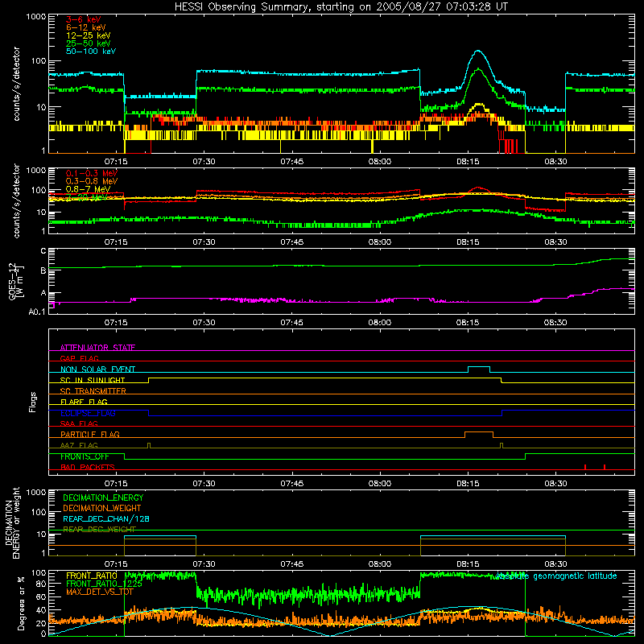
Task: Select the 25-50 keV legend label
Action: pyautogui.click(x=89, y=43)
